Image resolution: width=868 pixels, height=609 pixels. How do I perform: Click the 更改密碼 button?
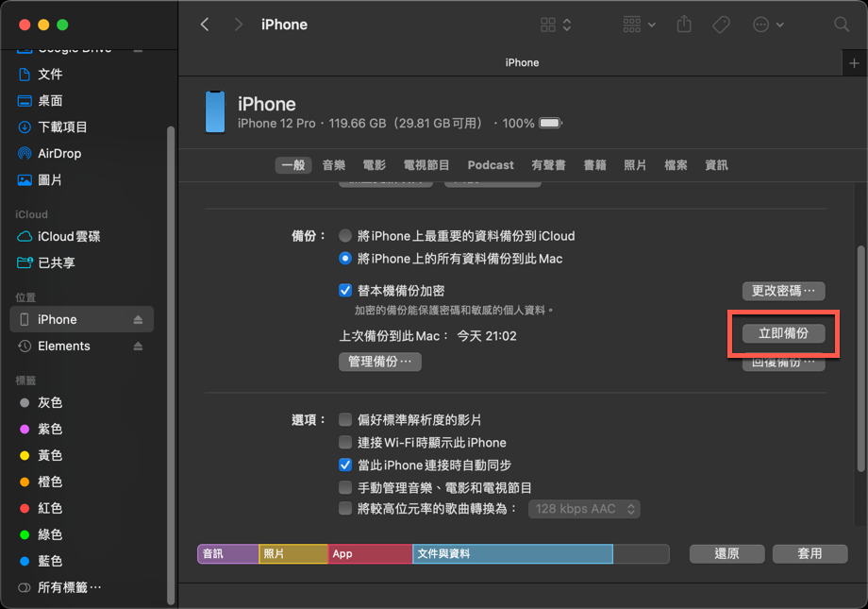[783, 291]
